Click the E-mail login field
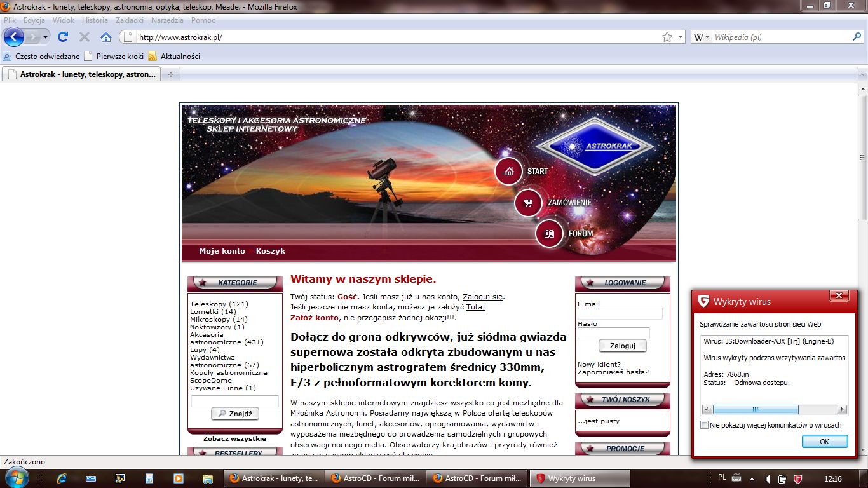The width and height of the screenshot is (868, 488). pos(620,313)
